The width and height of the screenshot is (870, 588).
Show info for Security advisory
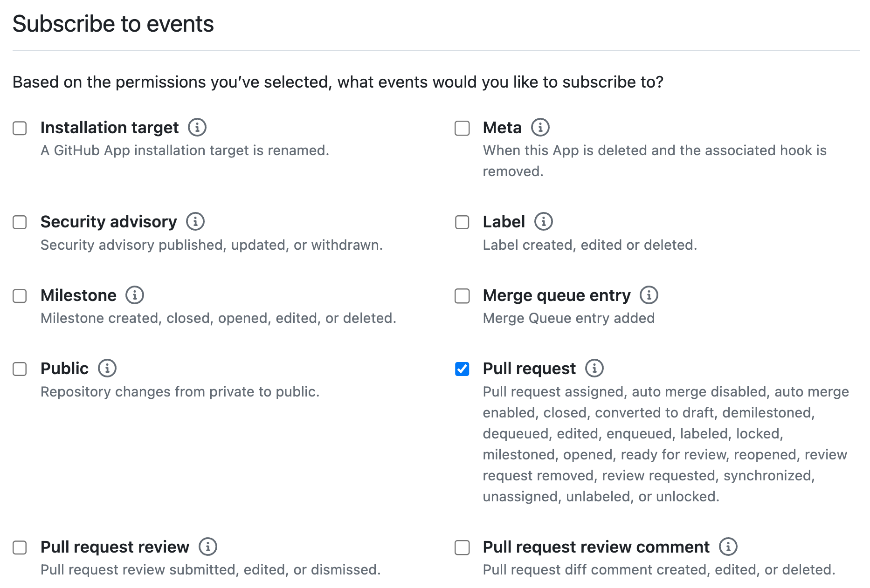point(195,221)
